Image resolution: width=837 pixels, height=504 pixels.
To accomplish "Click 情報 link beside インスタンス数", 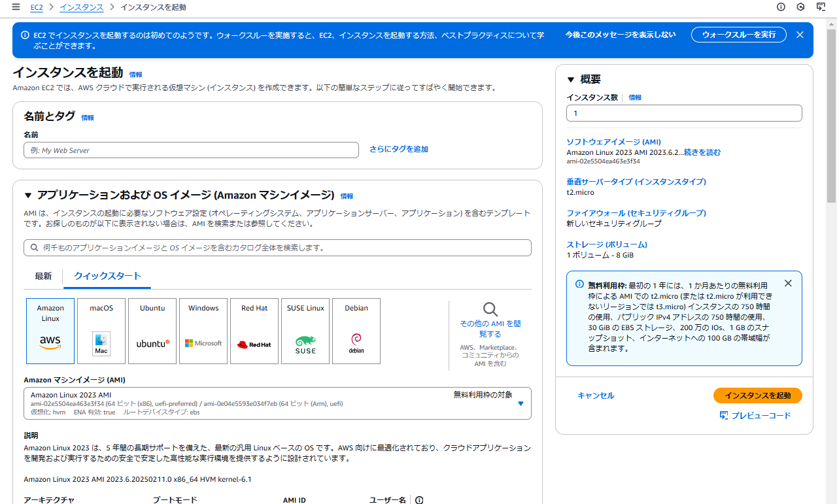I will [x=635, y=97].
